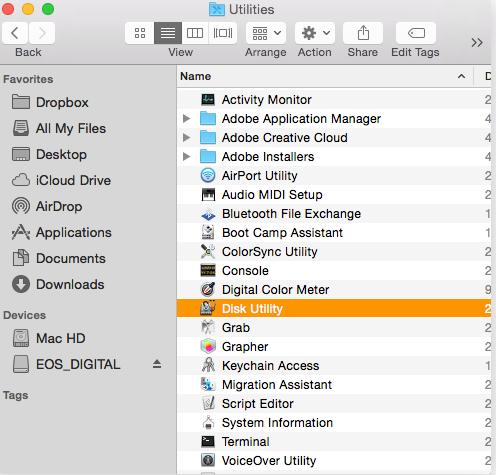Click the 'Keychain Access' name text

pos(271,366)
